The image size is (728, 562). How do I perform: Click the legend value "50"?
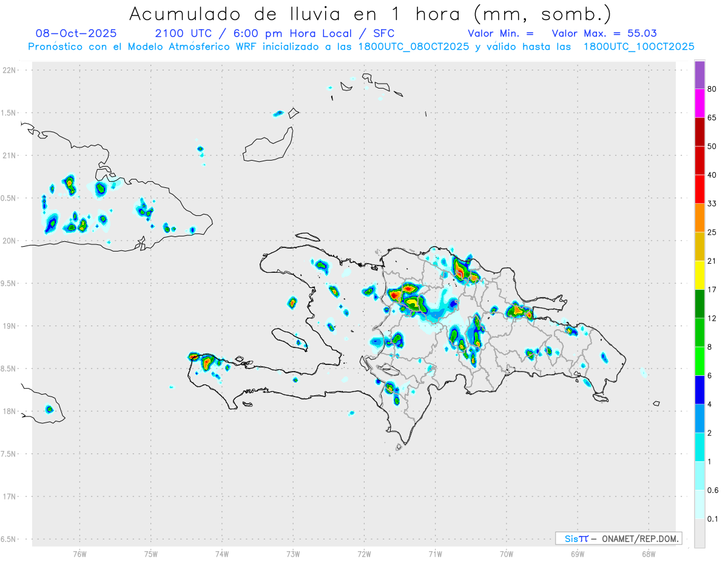[712, 146]
